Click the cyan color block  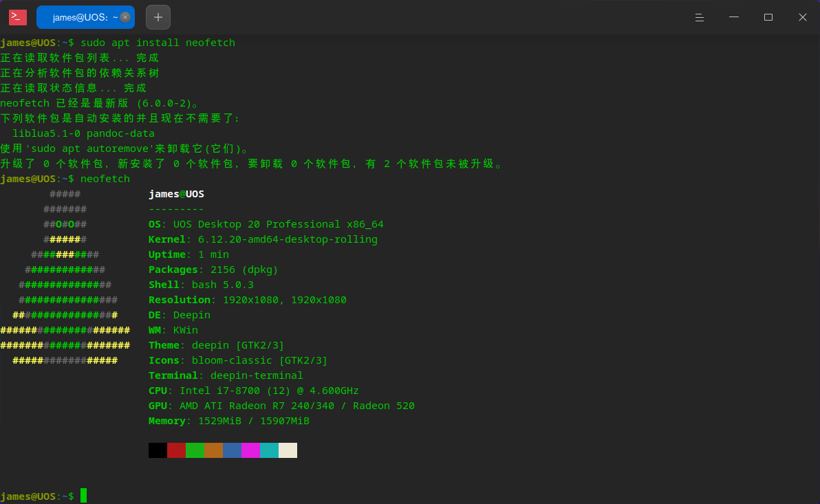coord(270,450)
